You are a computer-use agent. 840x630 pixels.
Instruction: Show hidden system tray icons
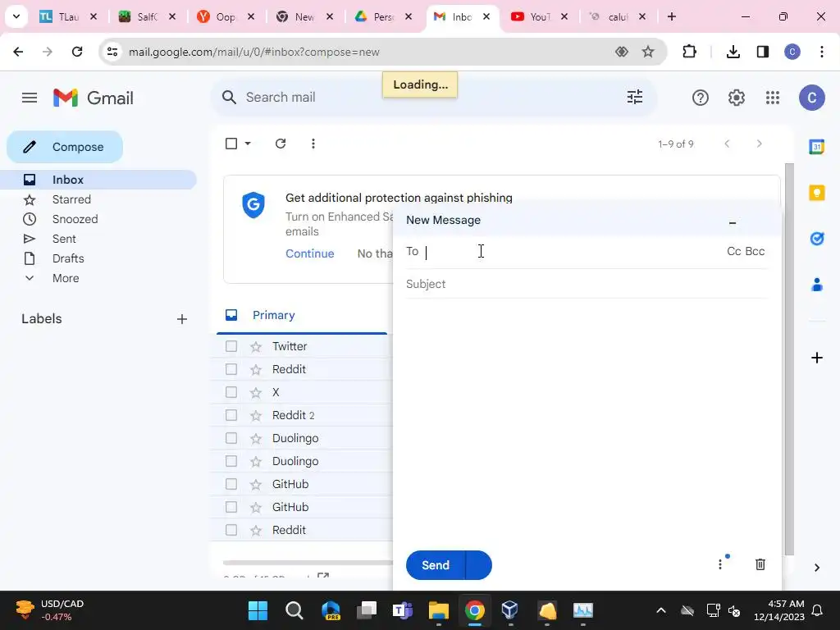click(661, 610)
